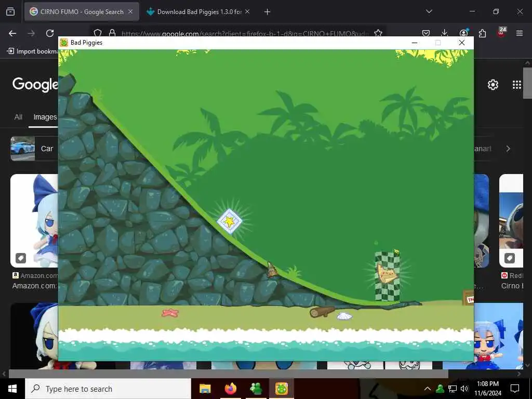Open Firefox downloads panel
The image size is (532, 399).
[x=445, y=33]
